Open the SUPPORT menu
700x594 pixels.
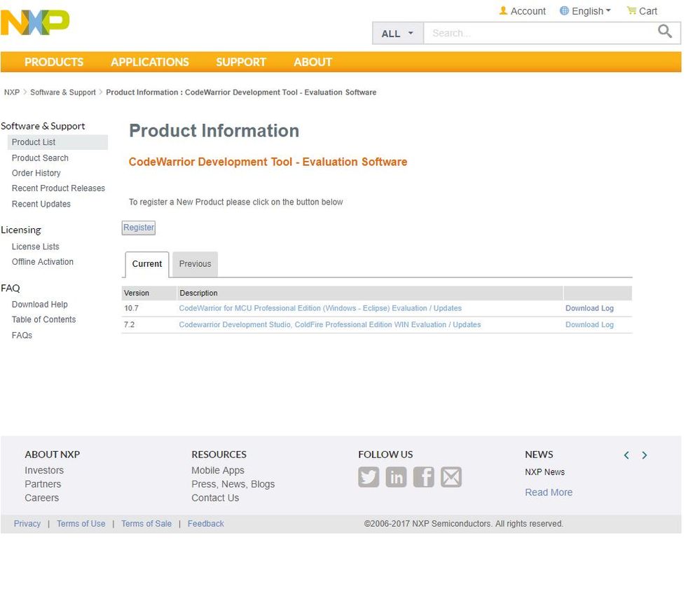point(240,62)
